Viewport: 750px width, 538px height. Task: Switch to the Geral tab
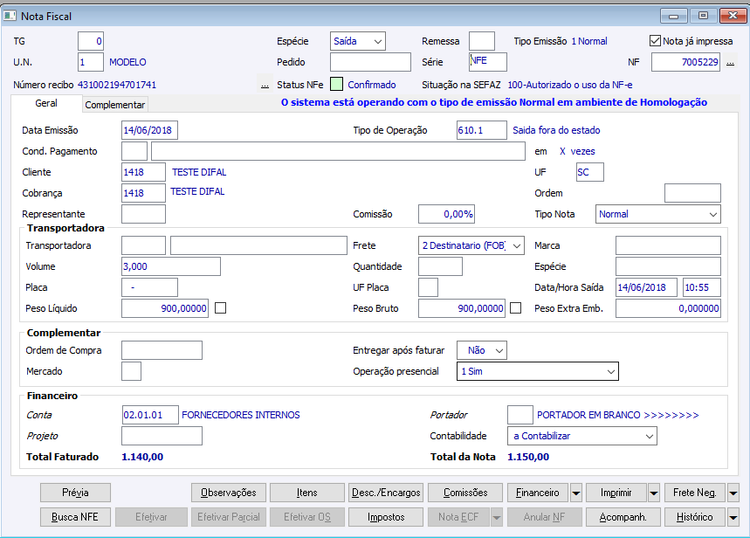[46, 103]
